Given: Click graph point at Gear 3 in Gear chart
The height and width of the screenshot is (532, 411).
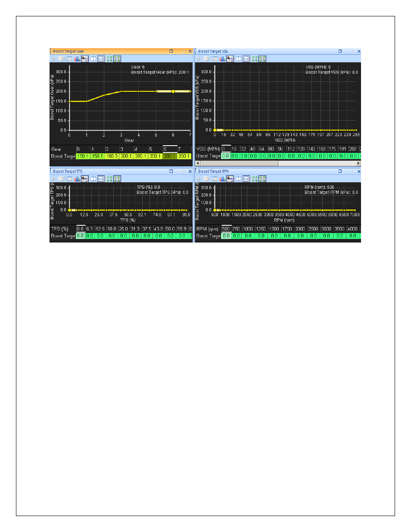Looking at the screenshot, I should (x=121, y=91).
